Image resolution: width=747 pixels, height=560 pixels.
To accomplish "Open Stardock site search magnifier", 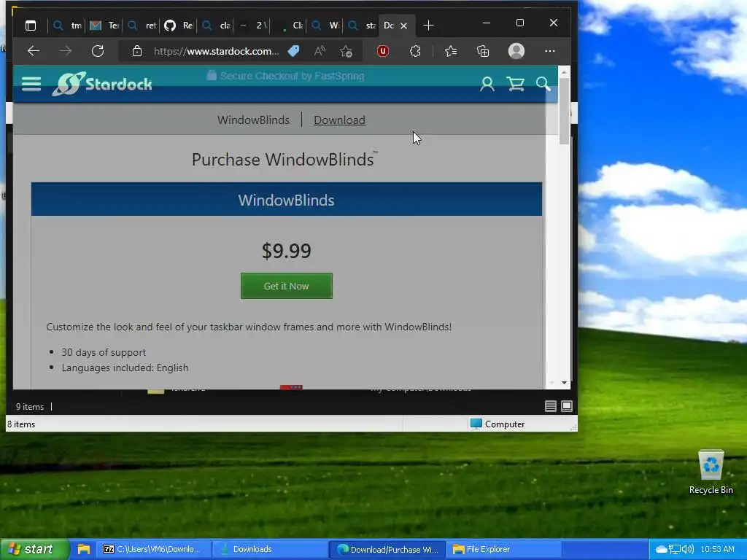I will 543,85.
